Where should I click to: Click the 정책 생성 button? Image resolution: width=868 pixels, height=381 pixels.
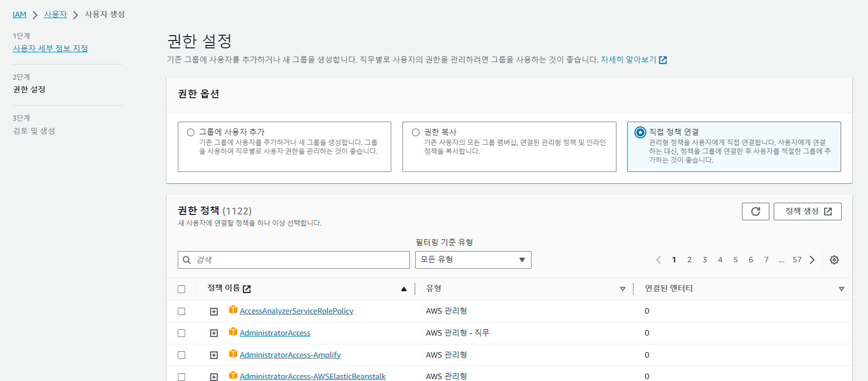point(807,212)
